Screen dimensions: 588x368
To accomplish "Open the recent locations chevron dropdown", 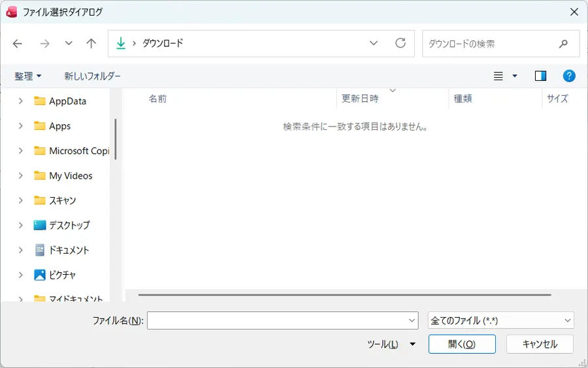I will click(69, 44).
